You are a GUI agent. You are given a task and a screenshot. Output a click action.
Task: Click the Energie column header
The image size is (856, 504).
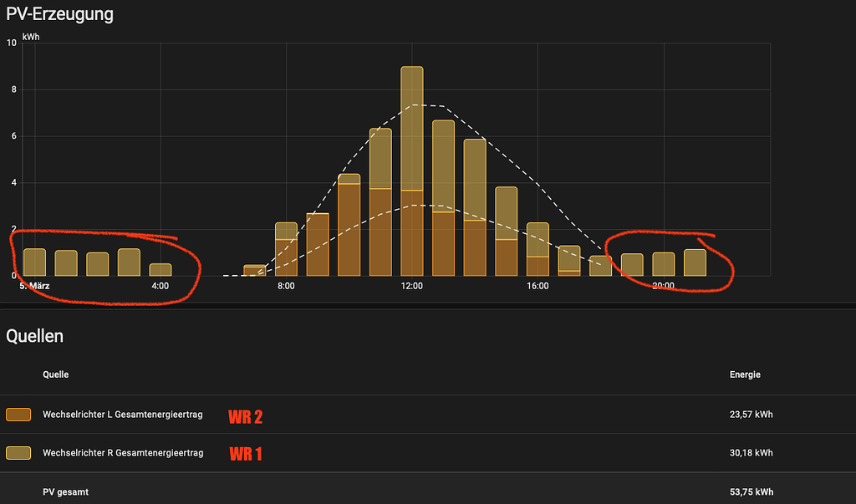coord(744,374)
